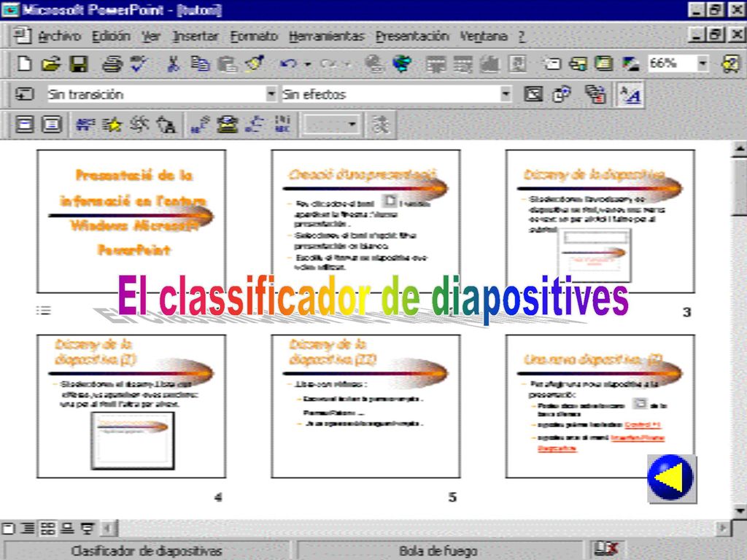Undo the last action
Screen dimensions: 747x560
(288, 63)
